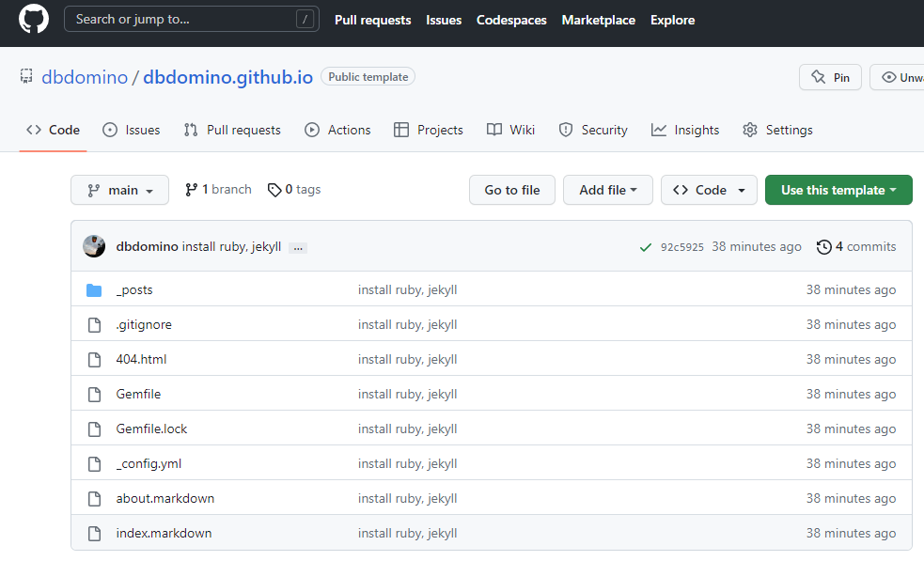This screenshot has width=924, height=561.
Task: Open the GitHub home logo
Action: (x=34, y=19)
